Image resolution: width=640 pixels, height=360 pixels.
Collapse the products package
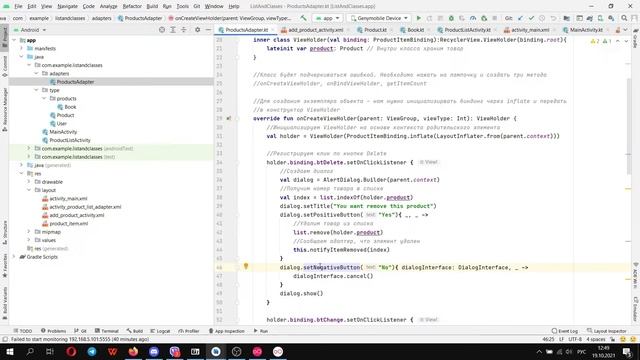coord(44,98)
